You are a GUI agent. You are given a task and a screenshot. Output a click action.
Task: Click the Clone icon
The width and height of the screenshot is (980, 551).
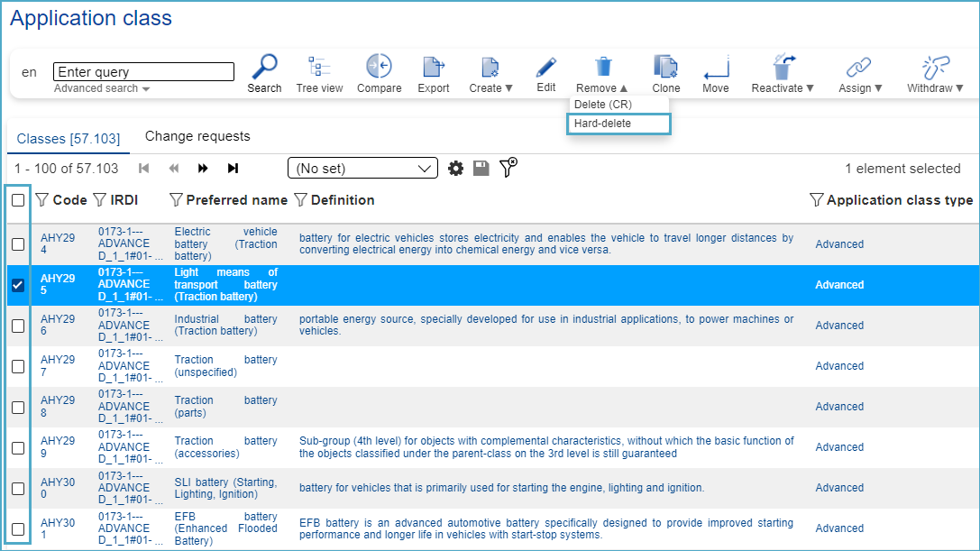[665, 69]
